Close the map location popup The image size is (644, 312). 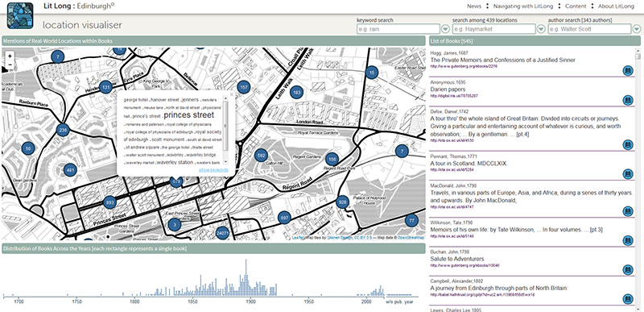coord(231,94)
